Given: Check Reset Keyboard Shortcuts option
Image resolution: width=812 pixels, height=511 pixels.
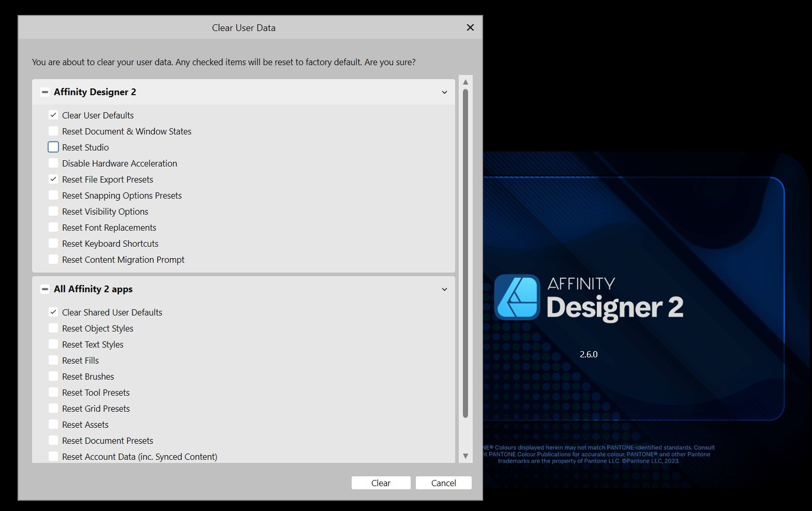Looking at the screenshot, I should [x=53, y=244].
